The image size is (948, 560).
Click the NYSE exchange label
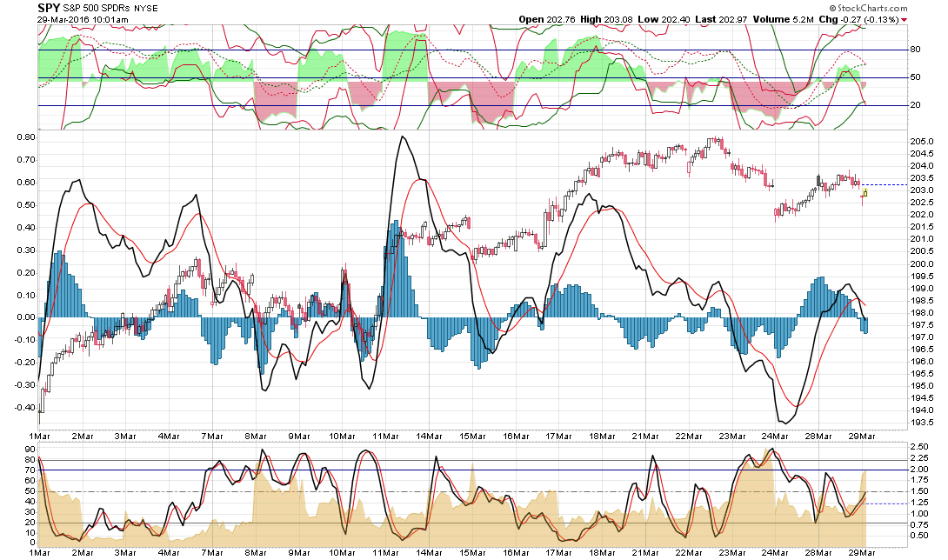click(x=147, y=9)
